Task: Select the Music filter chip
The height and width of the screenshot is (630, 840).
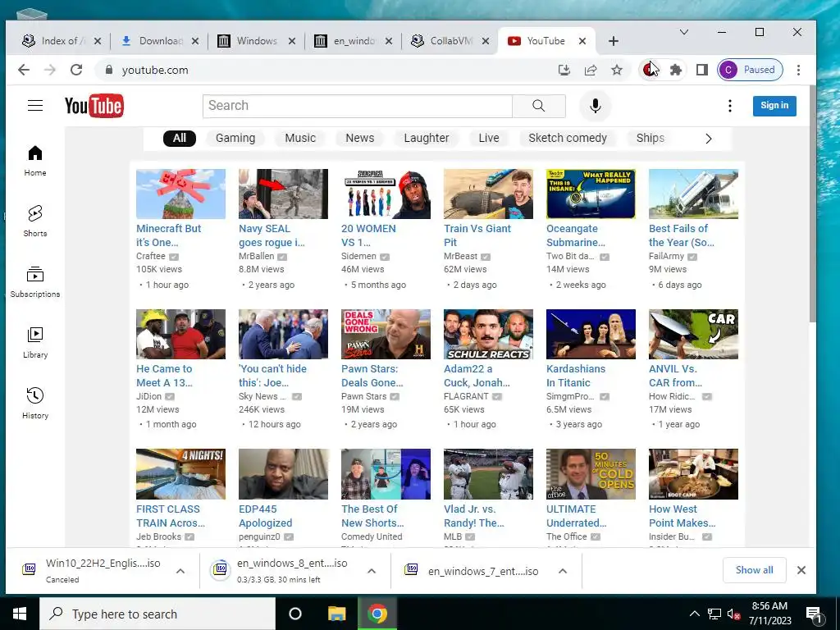Action: tap(300, 138)
